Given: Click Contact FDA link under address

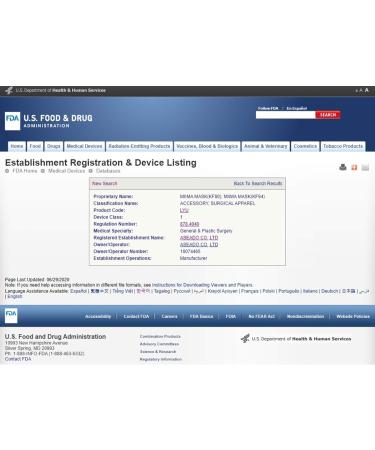Looking at the screenshot, I should pyautogui.click(x=18, y=359).
